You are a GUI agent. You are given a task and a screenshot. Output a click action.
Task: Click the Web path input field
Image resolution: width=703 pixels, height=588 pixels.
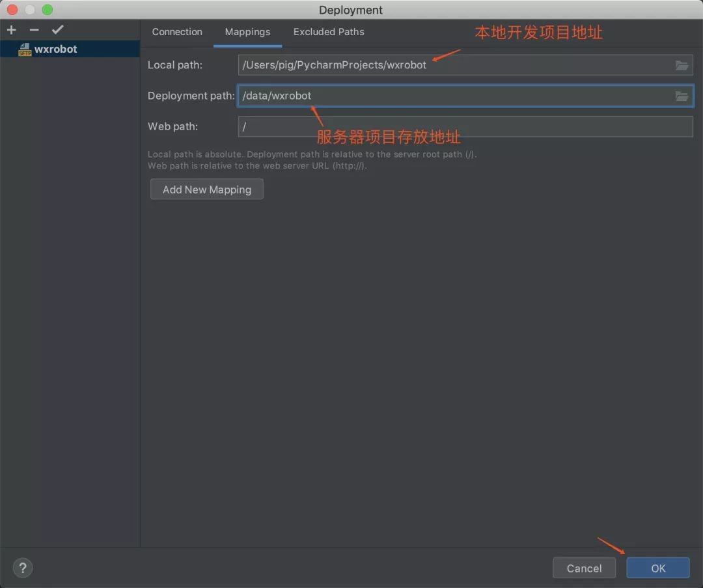click(465, 126)
